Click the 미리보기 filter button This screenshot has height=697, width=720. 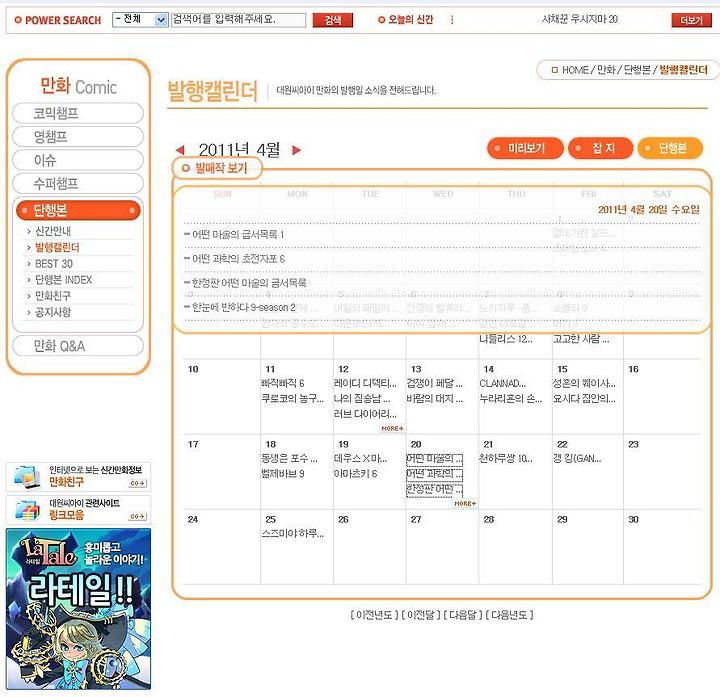(525, 148)
